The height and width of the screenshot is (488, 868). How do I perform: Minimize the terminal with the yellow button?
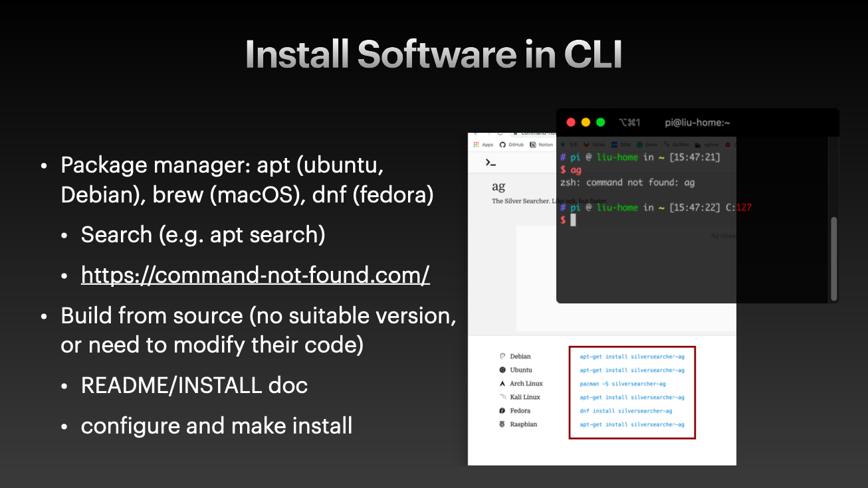point(586,122)
